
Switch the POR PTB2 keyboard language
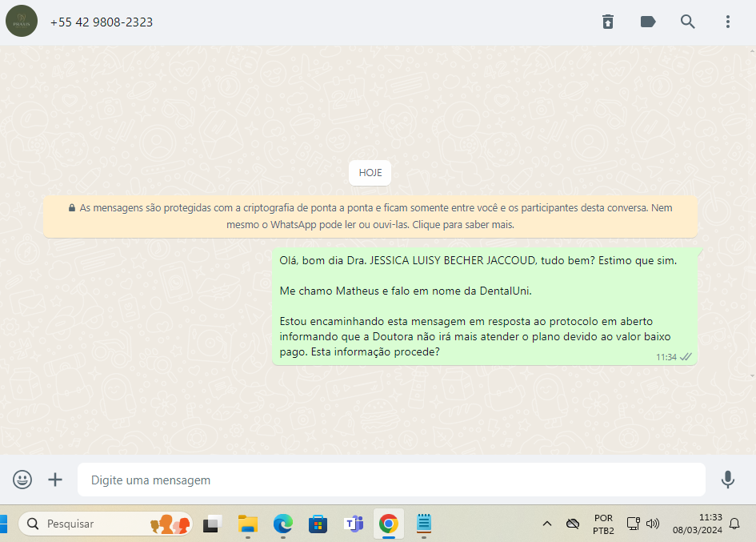point(603,524)
